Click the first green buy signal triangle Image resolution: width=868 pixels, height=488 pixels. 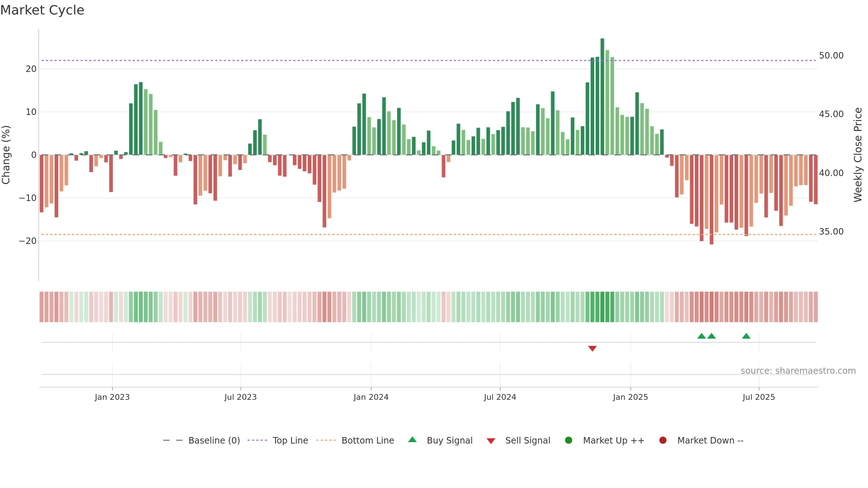(702, 336)
